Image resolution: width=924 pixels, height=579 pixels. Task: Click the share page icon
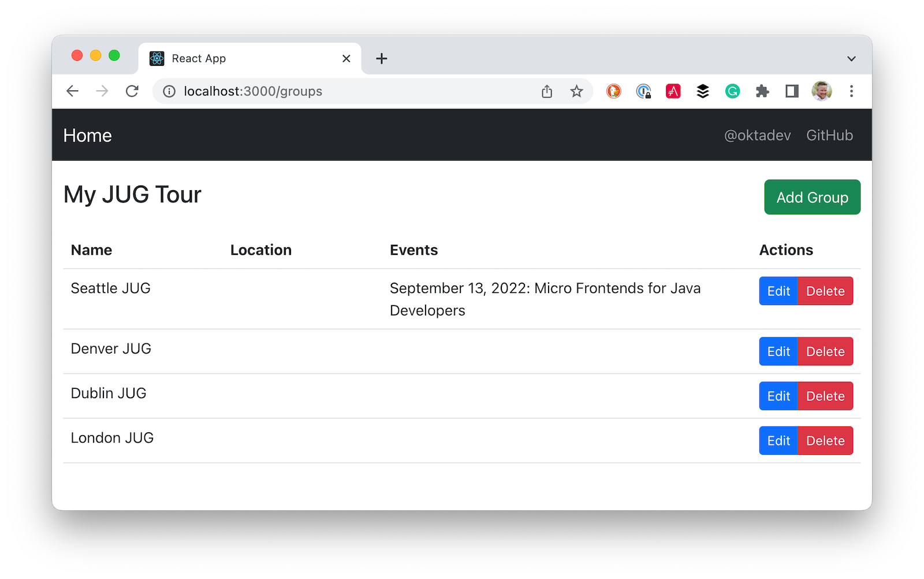point(547,91)
